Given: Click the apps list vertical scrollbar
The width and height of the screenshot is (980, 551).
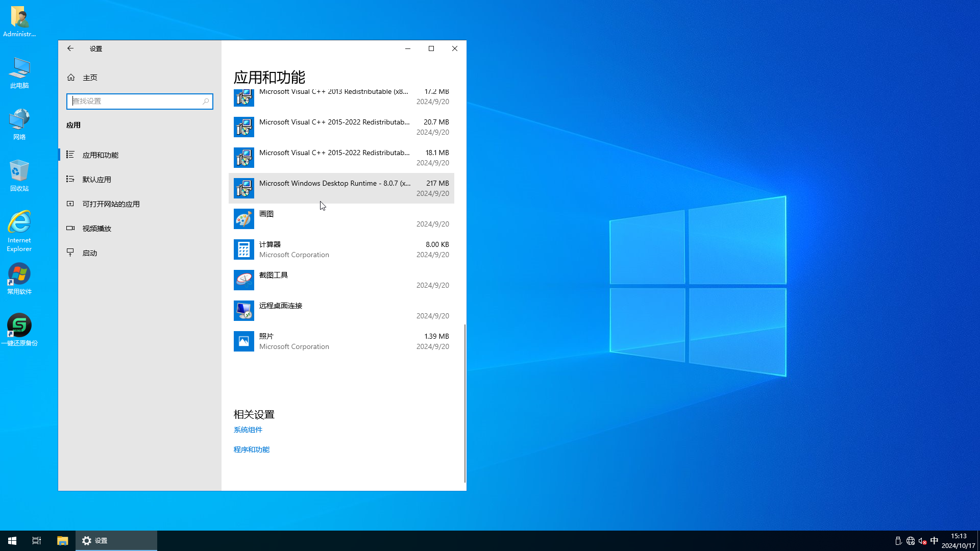Looking at the screenshot, I should pyautogui.click(x=464, y=403).
